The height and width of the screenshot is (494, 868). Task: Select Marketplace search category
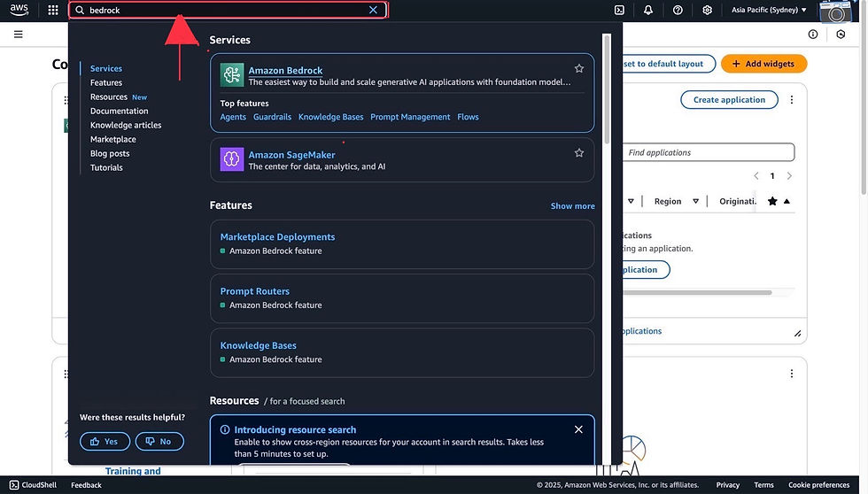pos(113,139)
